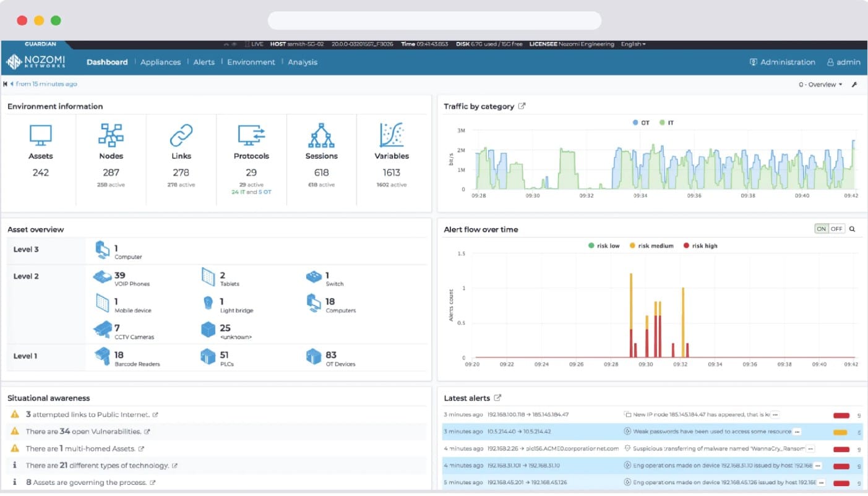
Task: Jump to start with skip-back time icon
Action: (x=5, y=84)
